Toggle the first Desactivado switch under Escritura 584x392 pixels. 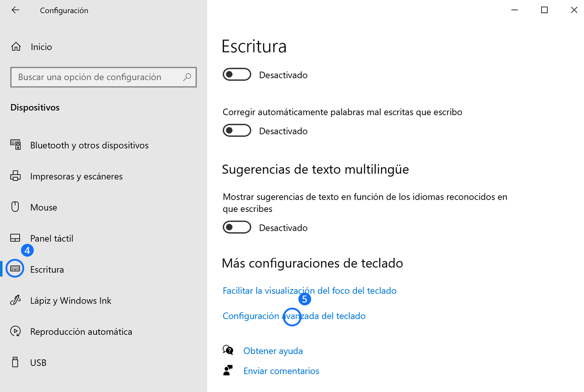pos(237,74)
